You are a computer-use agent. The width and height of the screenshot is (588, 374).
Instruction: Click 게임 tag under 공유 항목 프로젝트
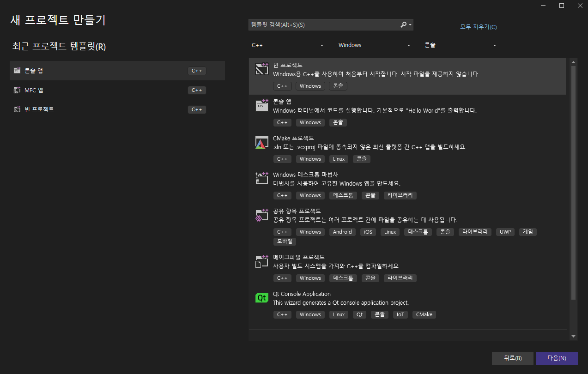click(528, 232)
